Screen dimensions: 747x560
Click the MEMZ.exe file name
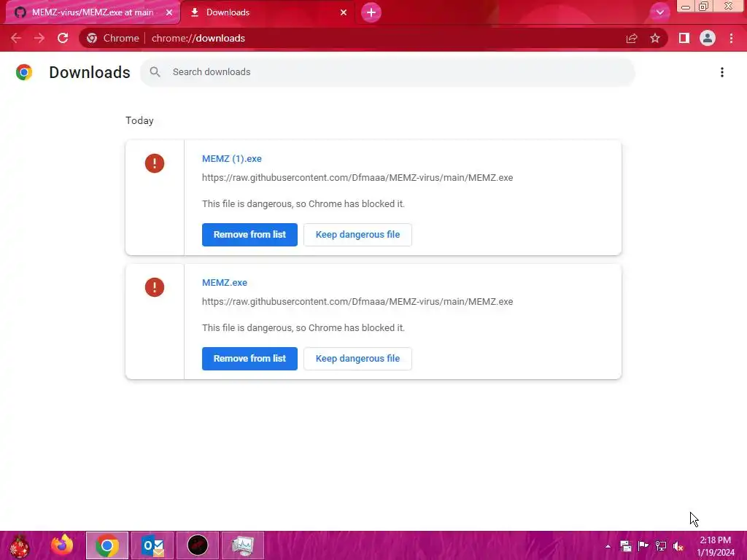[x=225, y=282]
